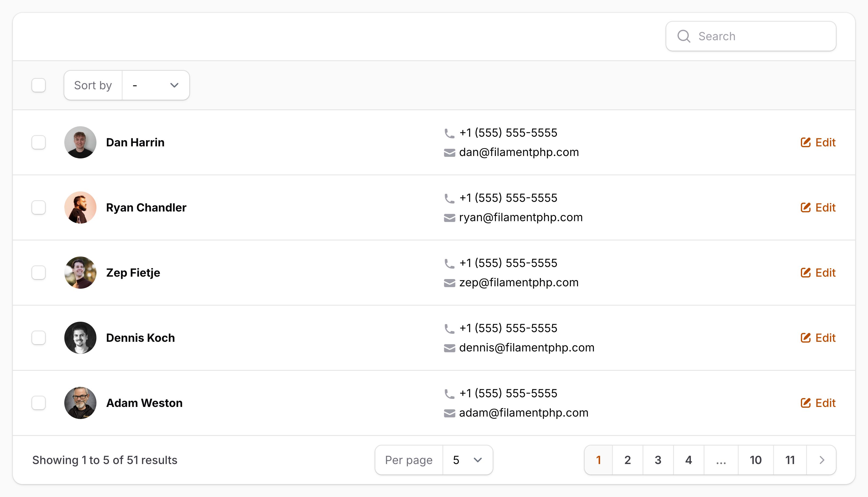Click Dennis Koch's phone number text
The height and width of the screenshot is (497, 868).
508,328
